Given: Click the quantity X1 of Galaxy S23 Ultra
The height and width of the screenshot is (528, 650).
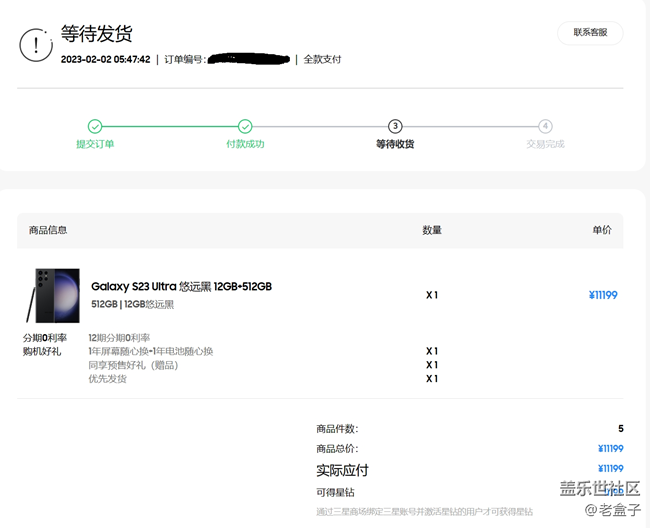Looking at the screenshot, I should [x=432, y=295].
